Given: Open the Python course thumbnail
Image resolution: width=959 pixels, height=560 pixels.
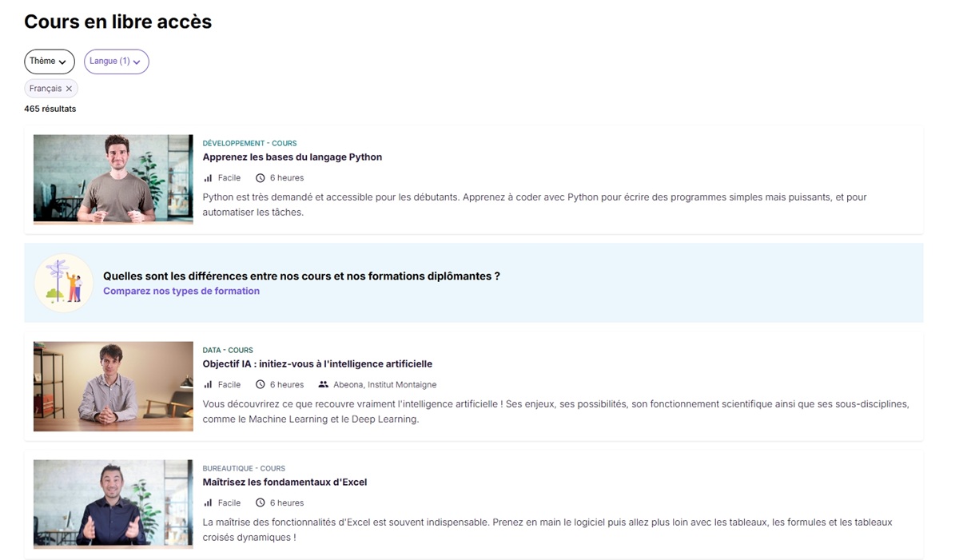Looking at the screenshot, I should (113, 179).
